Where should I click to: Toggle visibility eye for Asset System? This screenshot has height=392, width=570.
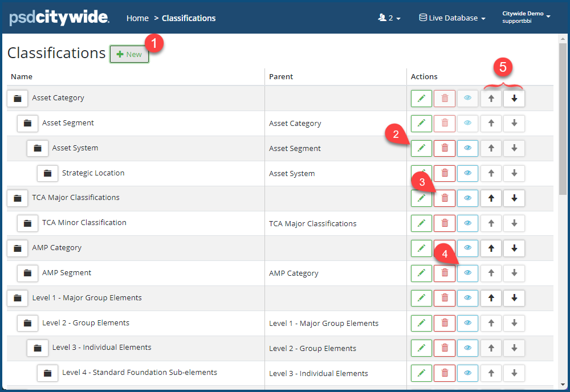467,148
